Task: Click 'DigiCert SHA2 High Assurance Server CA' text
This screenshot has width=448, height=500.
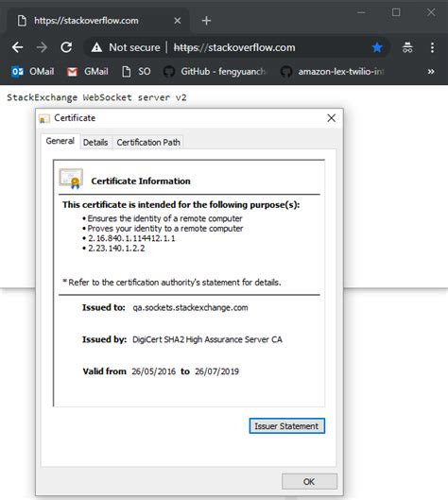Action: point(207,339)
